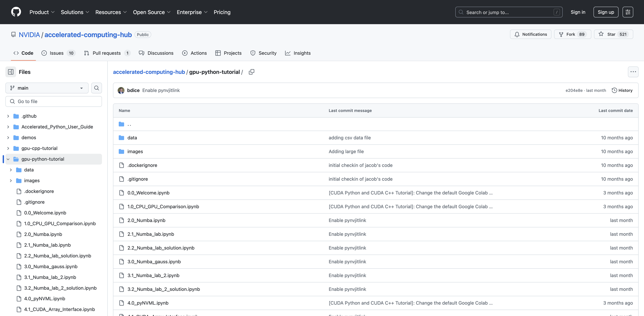
Task: Open the Pull requests tab
Action: [x=107, y=53]
